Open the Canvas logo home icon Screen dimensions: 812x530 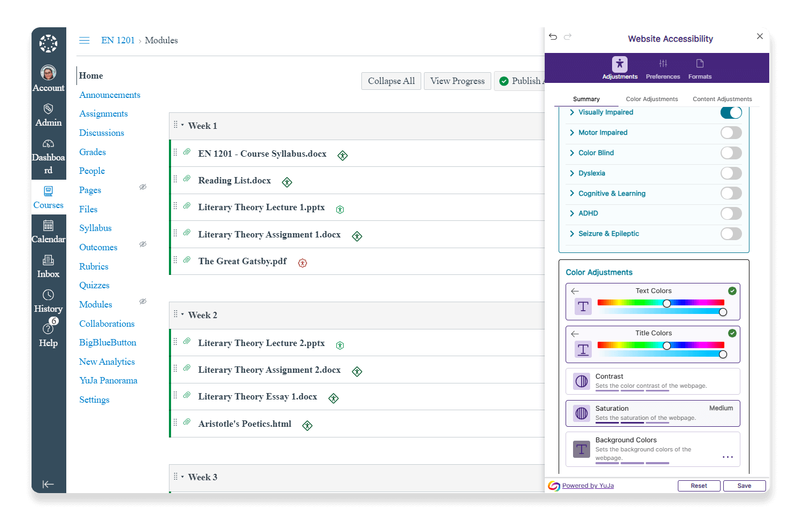[x=48, y=44]
